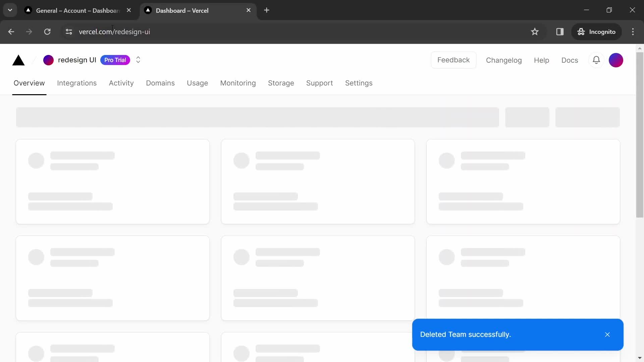Dismiss the deleted team notification
The height and width of the screenshot is (362, 644).
607,334
